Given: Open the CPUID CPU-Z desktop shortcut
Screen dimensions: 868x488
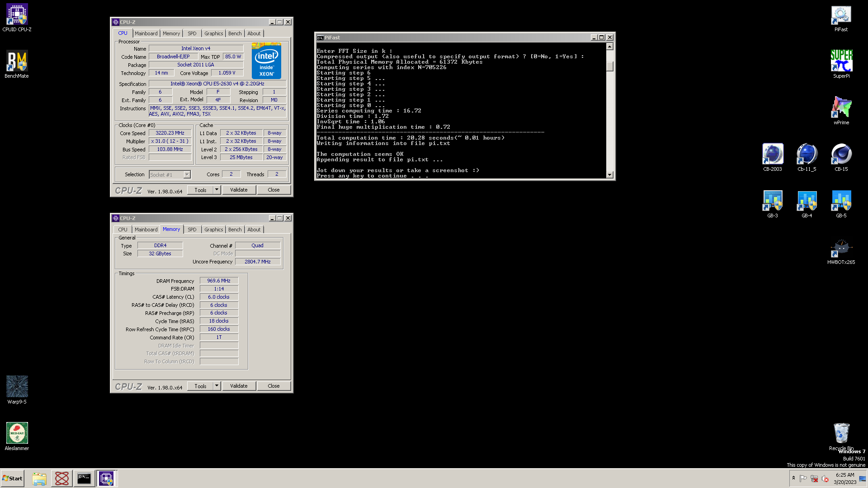Looking at the screenshot, I should point(17,18).
